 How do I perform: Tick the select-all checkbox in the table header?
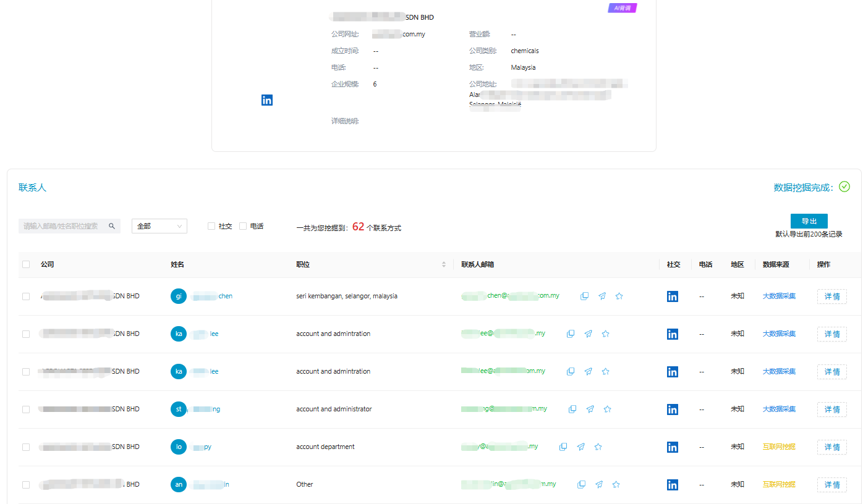pyautogui.click(x=26, y=265)
